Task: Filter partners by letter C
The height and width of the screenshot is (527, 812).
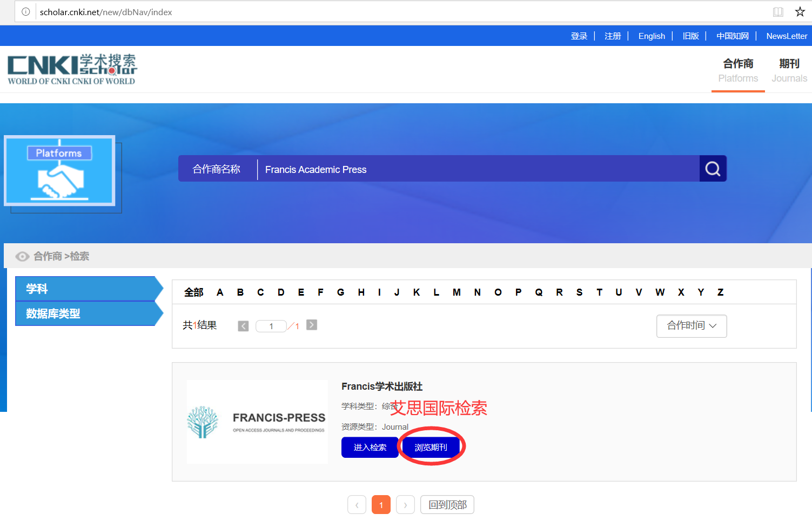Action: (x=260, y=292)
